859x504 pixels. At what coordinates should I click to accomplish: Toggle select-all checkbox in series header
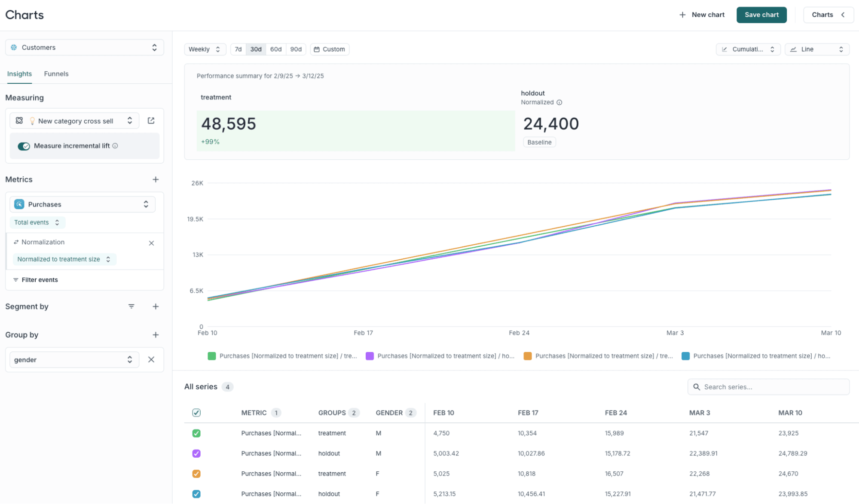196,413
